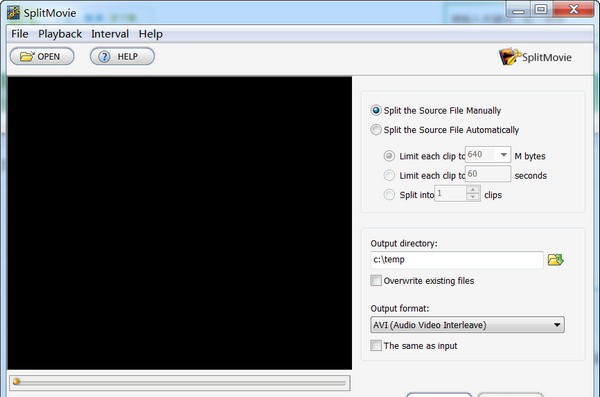Click the SplitMovie title bar app icon

point(13,13)
